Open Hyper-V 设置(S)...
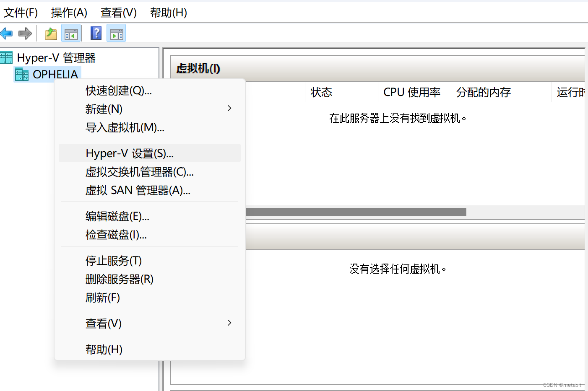The width and height of the screenshot is (588, 391). tap(150, 153)
